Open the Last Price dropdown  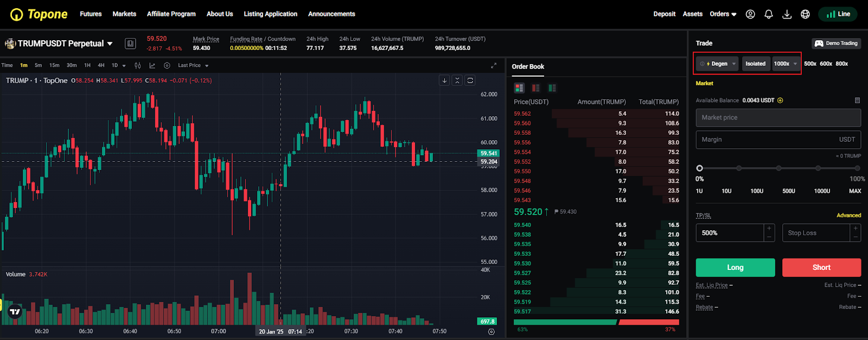pyautogui.click(x=193, y=65)
